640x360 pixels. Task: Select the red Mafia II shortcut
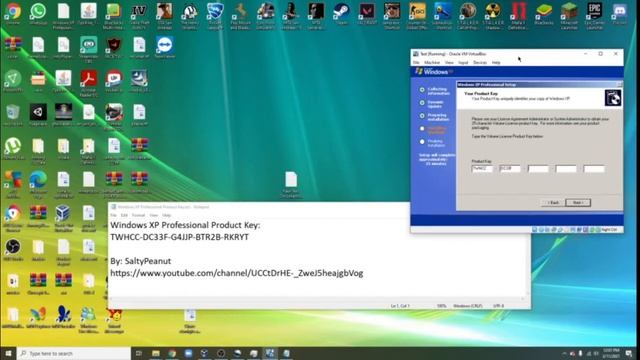[518, 11]
